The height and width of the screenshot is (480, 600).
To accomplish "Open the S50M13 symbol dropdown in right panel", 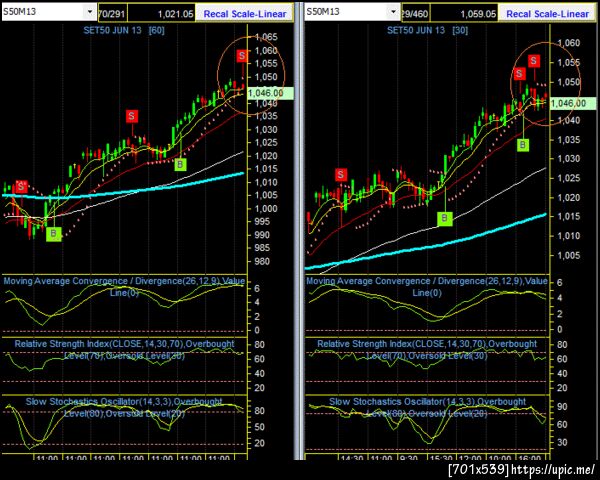I will 393,12.
